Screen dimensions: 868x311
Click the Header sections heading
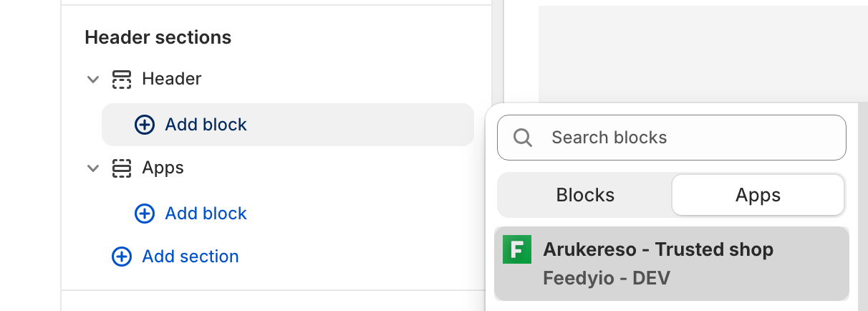(x=158, y=37)
